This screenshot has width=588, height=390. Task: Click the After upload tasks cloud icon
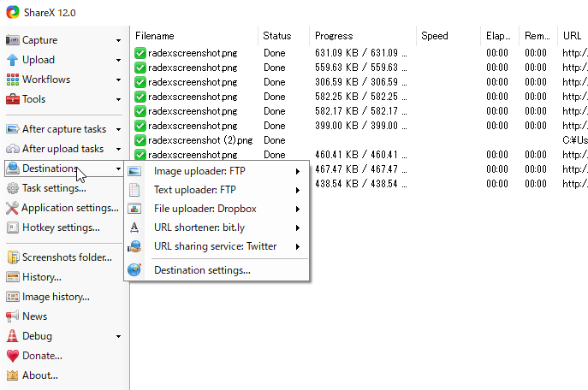[12, 149]
